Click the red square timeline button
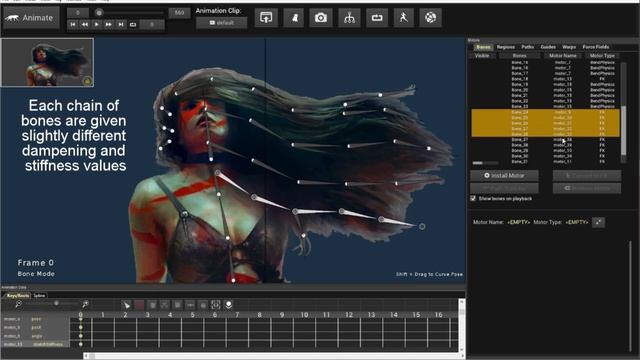Screen dimensions: 640x360 140,305
